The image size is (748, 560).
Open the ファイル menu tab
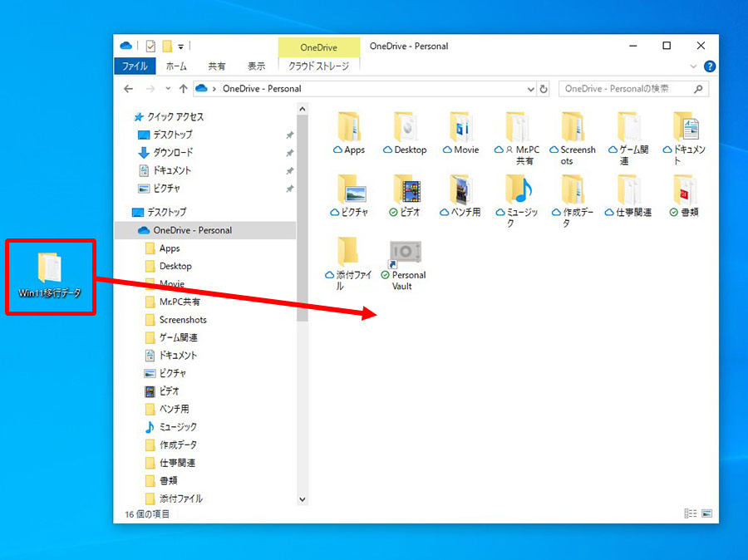point(135,66)
